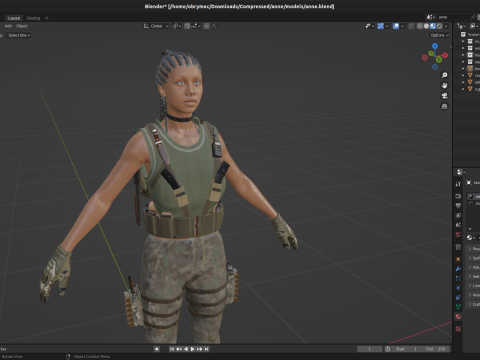
Task: Click current frame number field
Action: click(x=369, y=349)
